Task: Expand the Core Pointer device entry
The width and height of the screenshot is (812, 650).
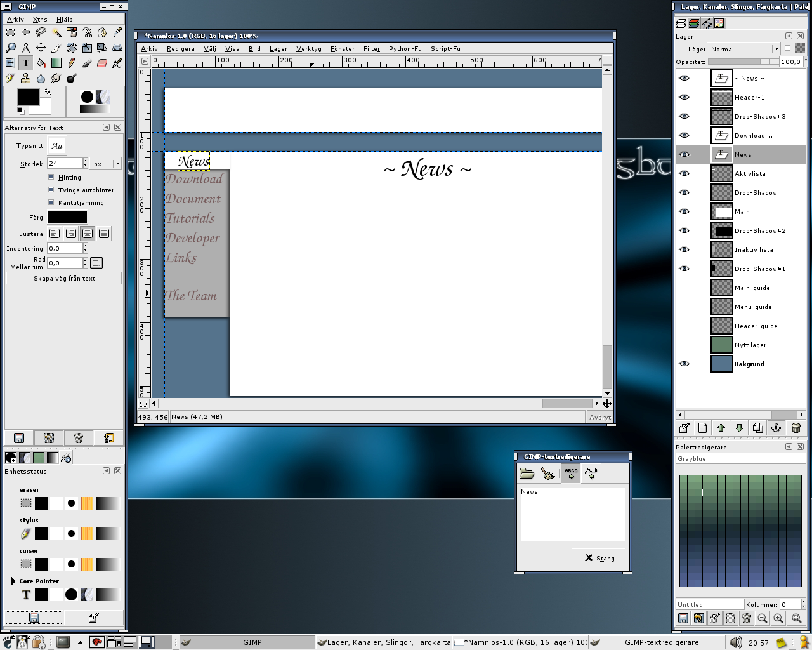Action: point(13,581)
